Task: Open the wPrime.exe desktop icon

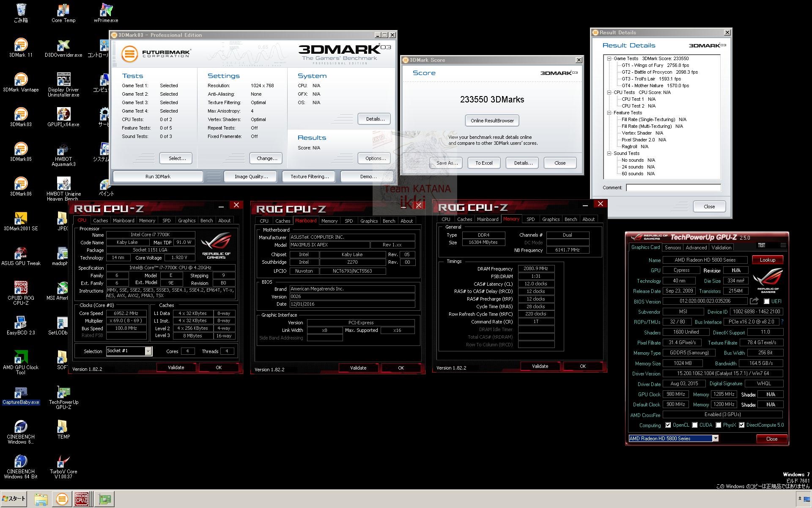Action: coord(106,13)
